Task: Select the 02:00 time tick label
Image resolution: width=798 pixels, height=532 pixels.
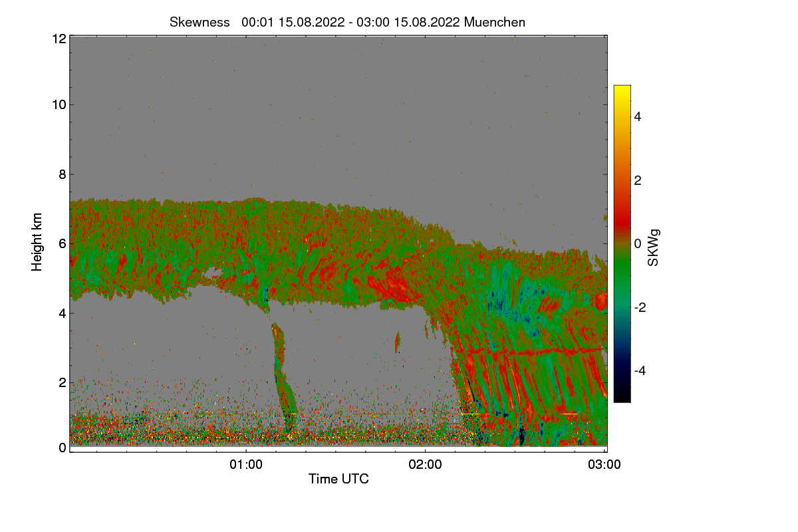Action: click(426, 465)
